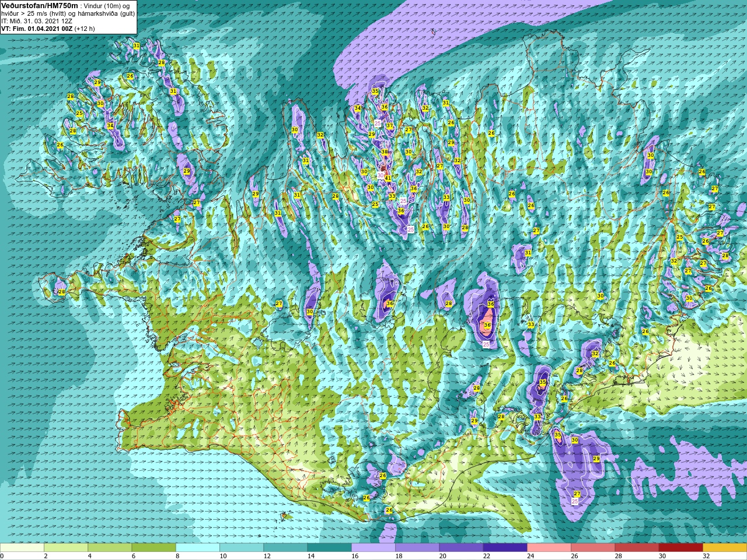Click the dark red 30–32 scale swatch
The height and width of the screenshot is (560, 747).
tap(681, 547)
